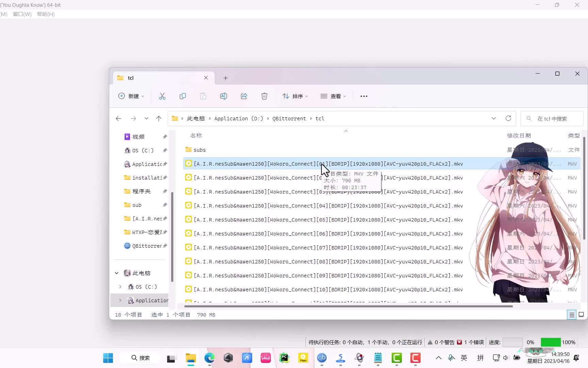588x368 pixels.
Task: Select the Kokoro_Connect [05] mkv file
Action: 382,220
